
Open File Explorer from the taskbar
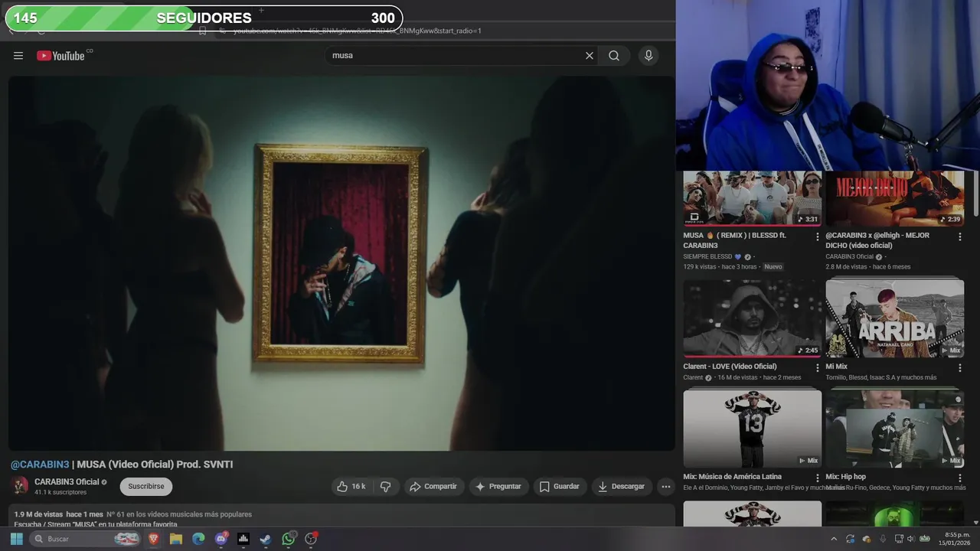[x=176, y=539]
